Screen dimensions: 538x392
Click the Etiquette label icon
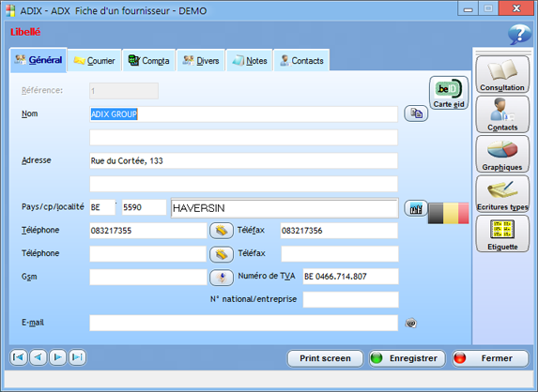click(502, 234)
